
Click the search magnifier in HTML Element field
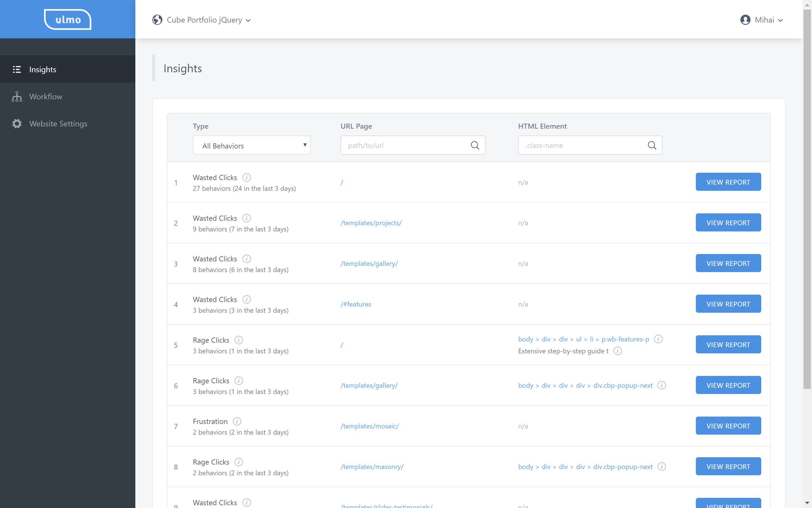tap(652, 145)
